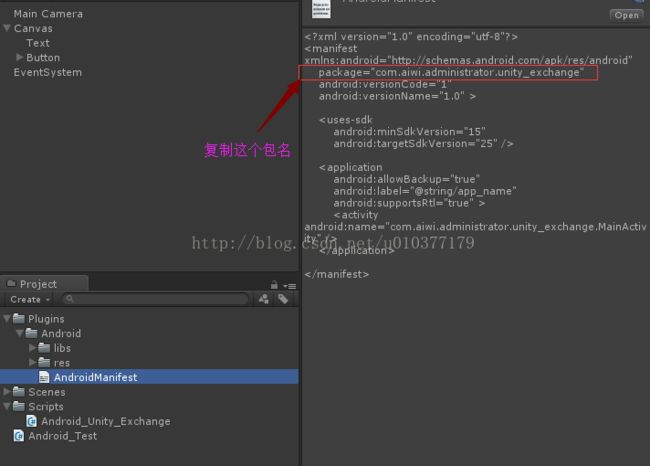Click the AndroidManifest file thumbnail icon
The image size is (650, 466).
(x=321, y=9)
